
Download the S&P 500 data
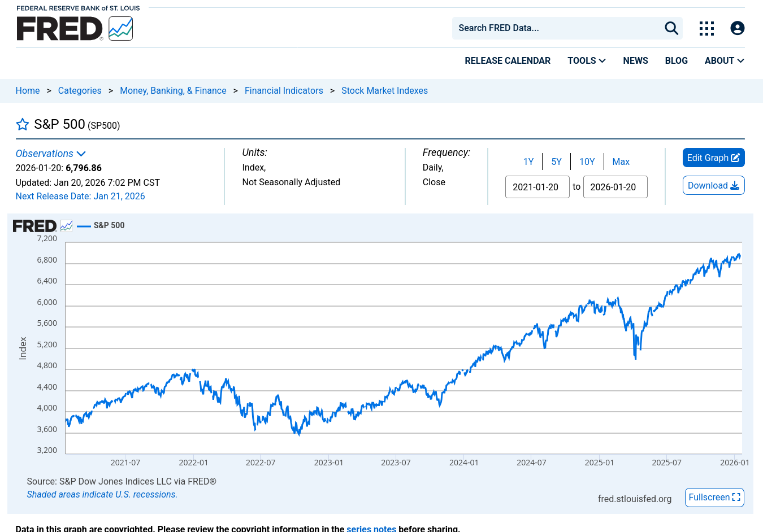tap(713, 186)
